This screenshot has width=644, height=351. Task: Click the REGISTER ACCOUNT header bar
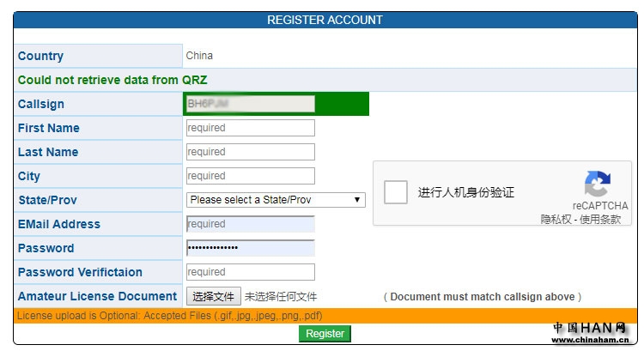pyautogui.click(x=325, y=20)
